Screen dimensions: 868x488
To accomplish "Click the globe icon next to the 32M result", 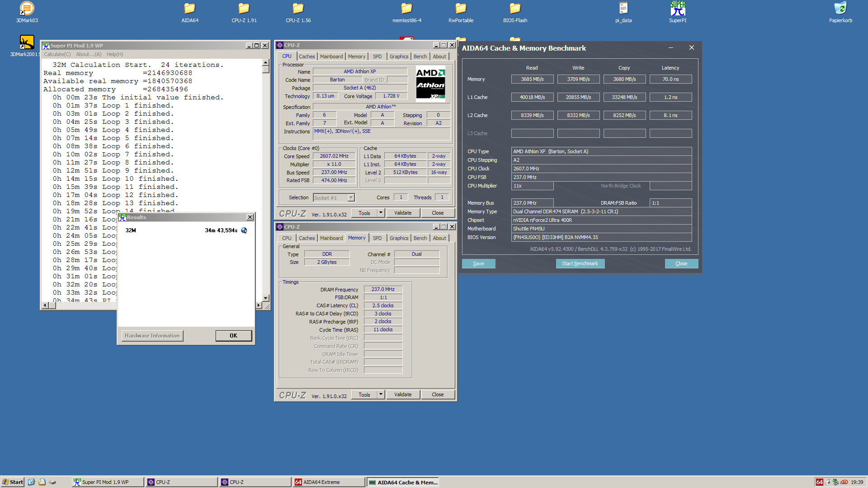I will coord(244,230).
